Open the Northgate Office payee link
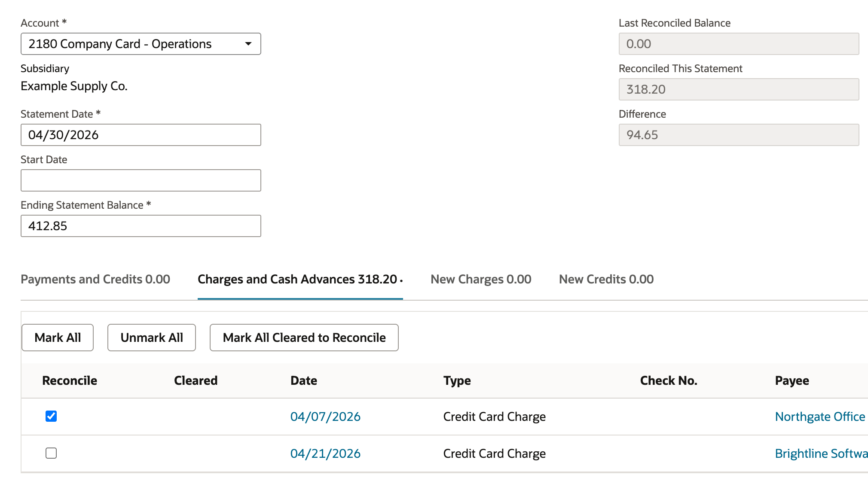Screen dimensions: 868x481 820,417
